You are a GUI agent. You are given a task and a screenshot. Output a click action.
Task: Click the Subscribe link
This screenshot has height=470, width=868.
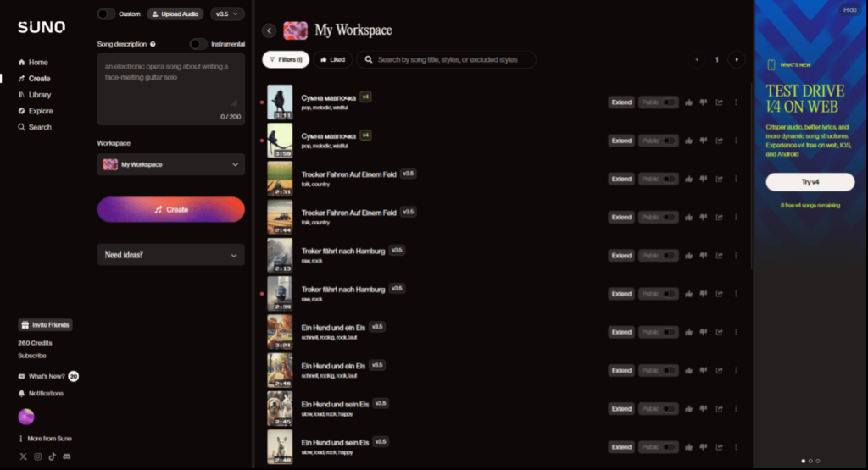tap(32, 356)
